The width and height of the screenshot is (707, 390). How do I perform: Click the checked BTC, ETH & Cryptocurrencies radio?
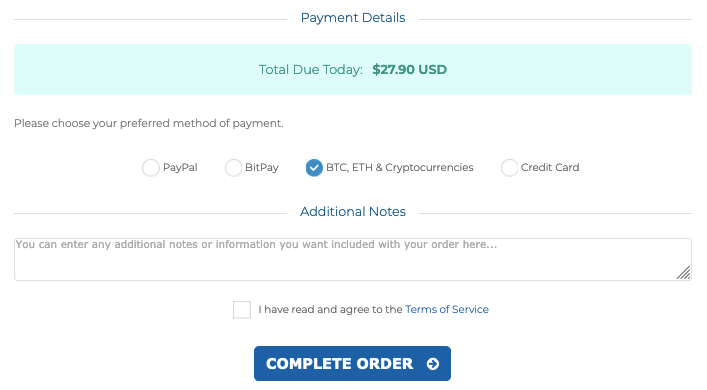pyautogui.click(x=314, y=168)
